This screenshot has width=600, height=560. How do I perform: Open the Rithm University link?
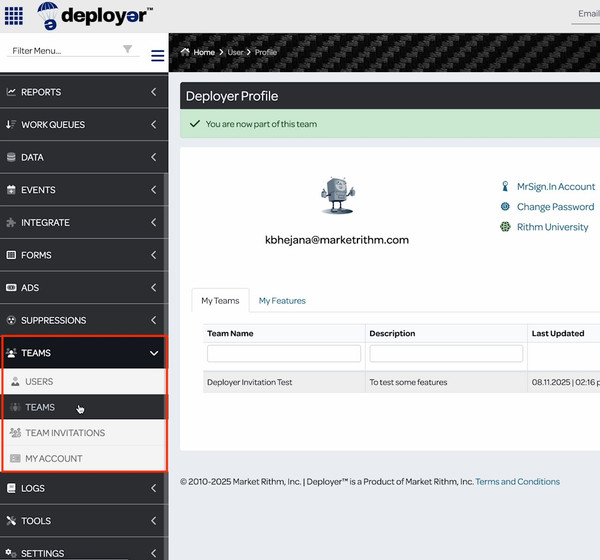coord(552,227)
